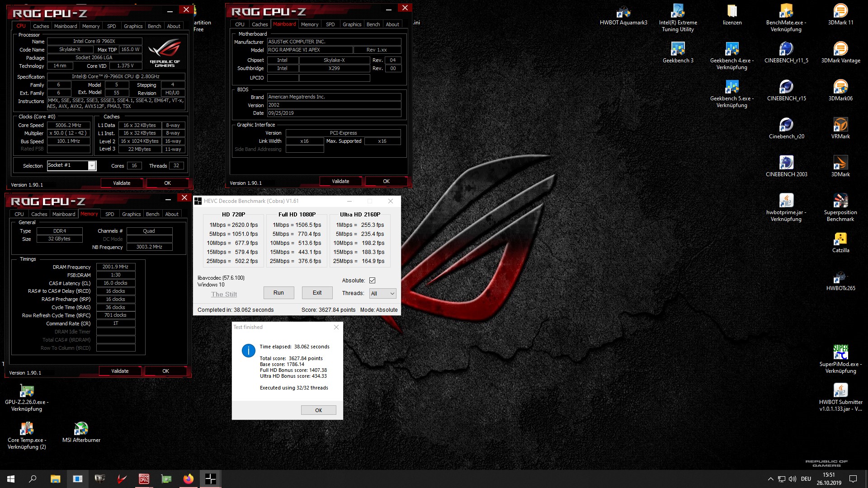
Task: Click OK in Test finished dialog
Action: coord(318,410)
